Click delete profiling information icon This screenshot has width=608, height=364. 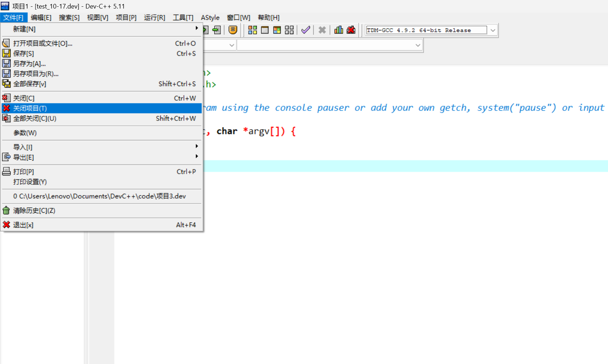(x=351, y=30)
